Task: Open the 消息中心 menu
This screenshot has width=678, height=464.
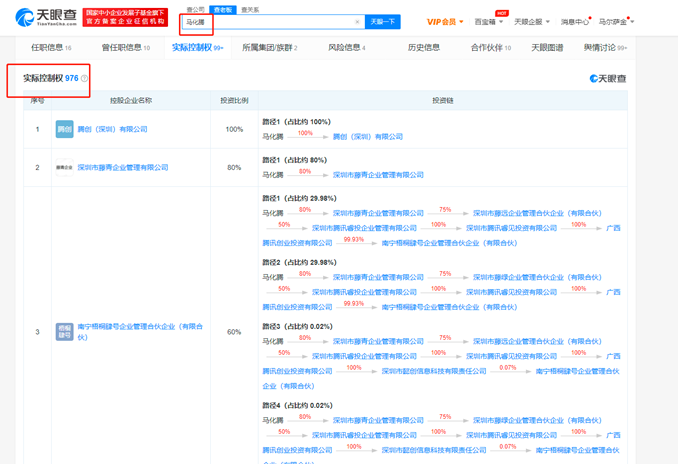Action: coord(575,22)
